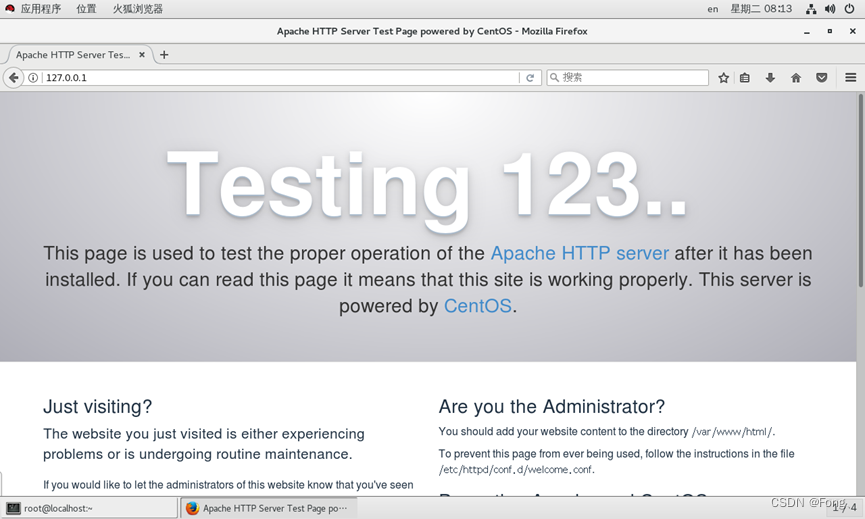Screen dimensions: 865x519
Task: Open the 火狐浏览器 application menu
Action: click(x=137, y=9)
